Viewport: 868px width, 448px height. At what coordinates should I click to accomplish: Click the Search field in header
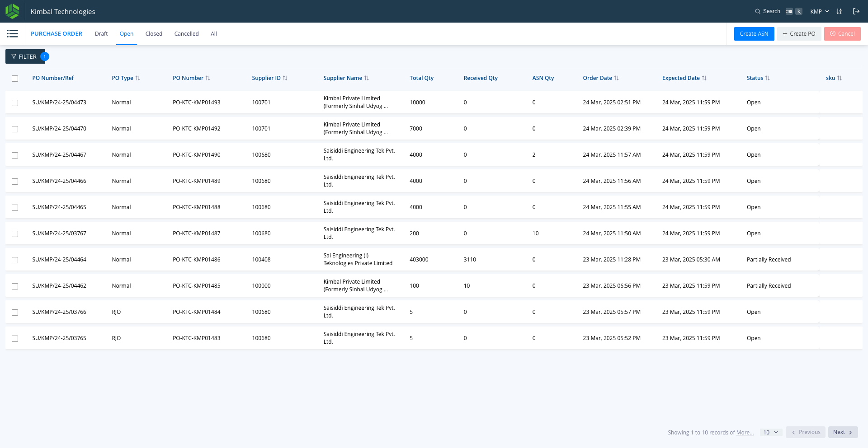point(778,11)
